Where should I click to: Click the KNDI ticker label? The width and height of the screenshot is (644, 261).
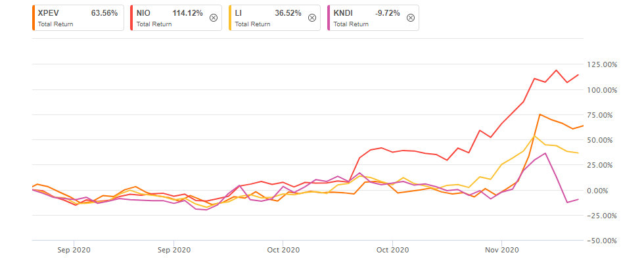(342, 13)
